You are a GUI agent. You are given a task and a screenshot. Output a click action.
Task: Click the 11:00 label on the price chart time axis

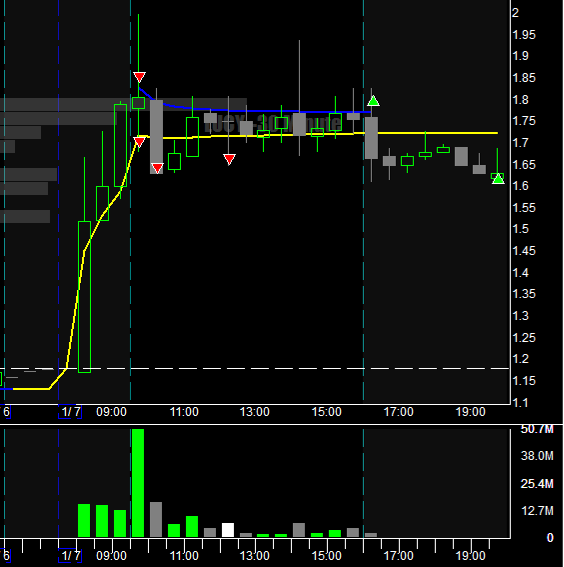(184, 412)
